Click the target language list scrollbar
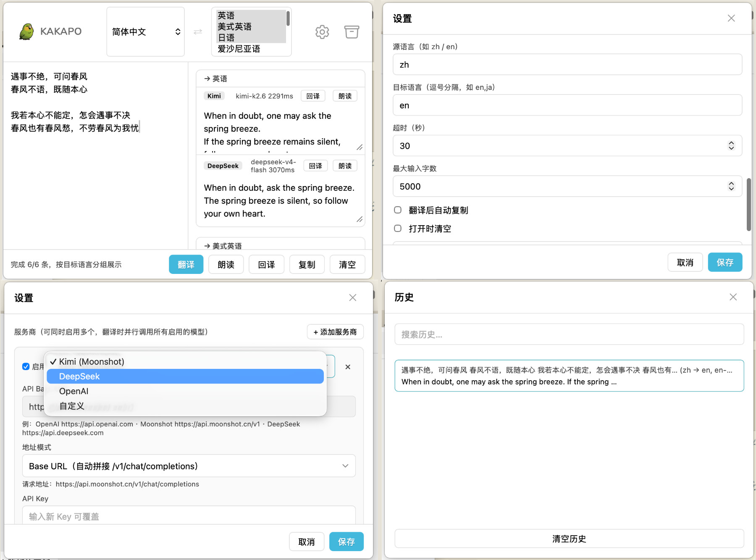Viewport: 756px width, 560px height. 288,18
